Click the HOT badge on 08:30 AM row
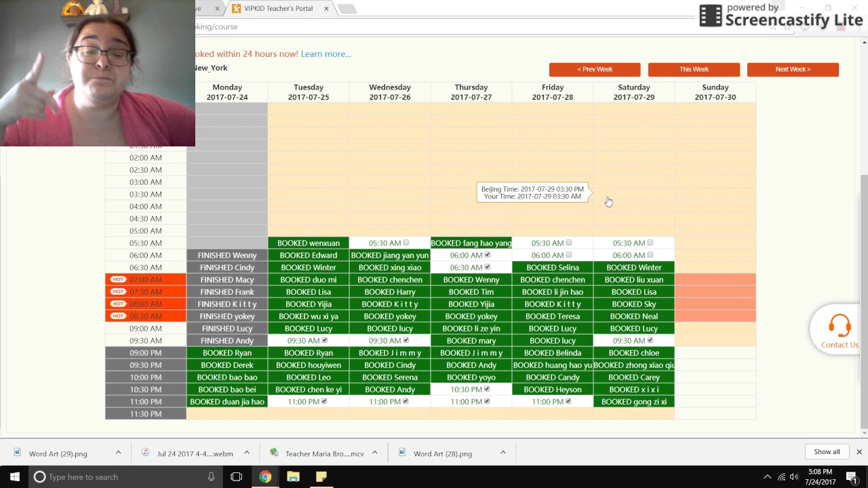This screenshot has width=868, height=488. [118, 316]
